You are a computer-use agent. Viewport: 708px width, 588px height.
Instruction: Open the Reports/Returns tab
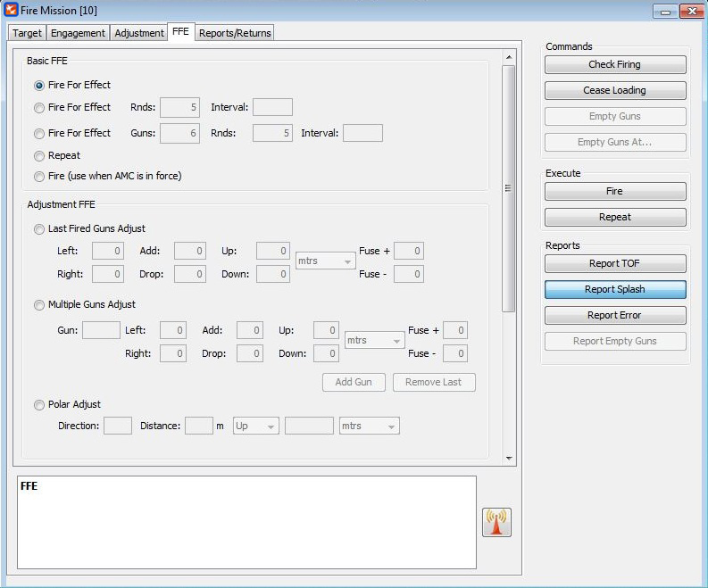[x=235, y=33]
